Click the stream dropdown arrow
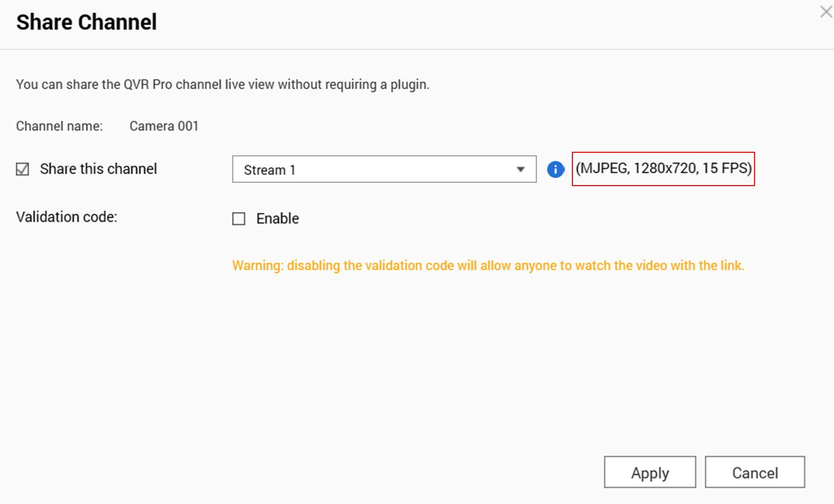Screen dimensions: 834x504 click(x=521, y=170)
